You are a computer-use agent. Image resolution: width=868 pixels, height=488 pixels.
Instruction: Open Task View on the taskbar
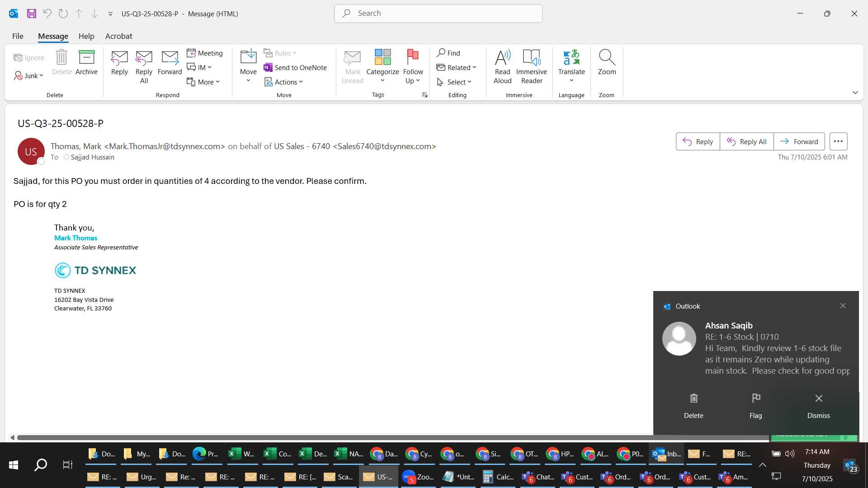pyautogui.click(x=67, y=465)
